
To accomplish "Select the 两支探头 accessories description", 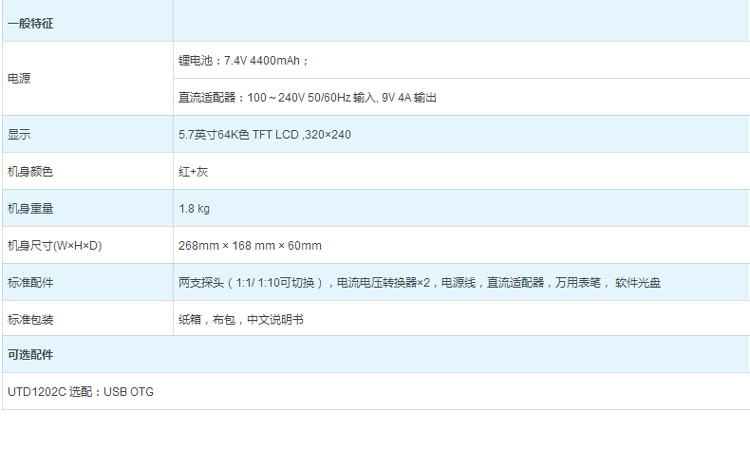I will [419, 283].
